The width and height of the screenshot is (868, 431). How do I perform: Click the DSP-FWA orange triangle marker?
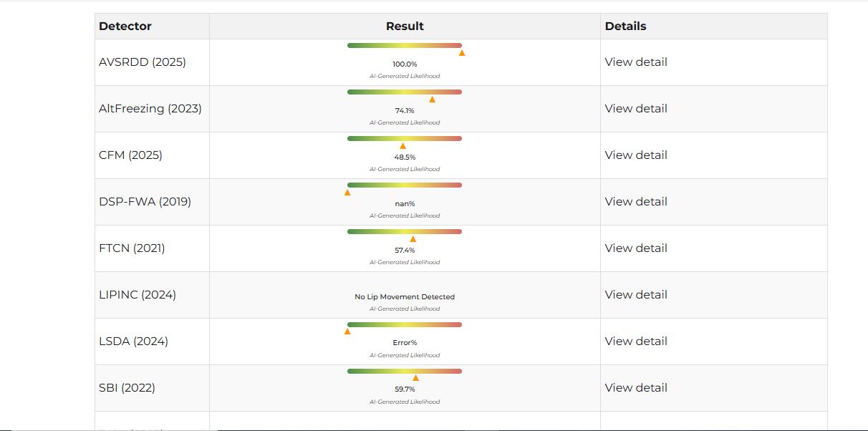[x=347, y=193]
